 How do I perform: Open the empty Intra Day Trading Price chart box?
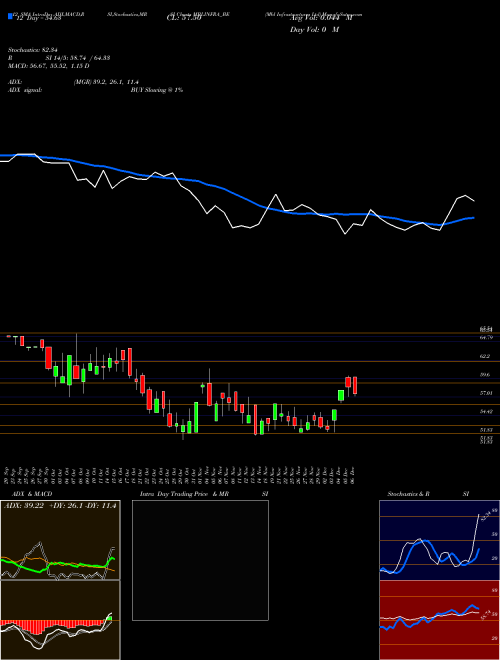200,560
